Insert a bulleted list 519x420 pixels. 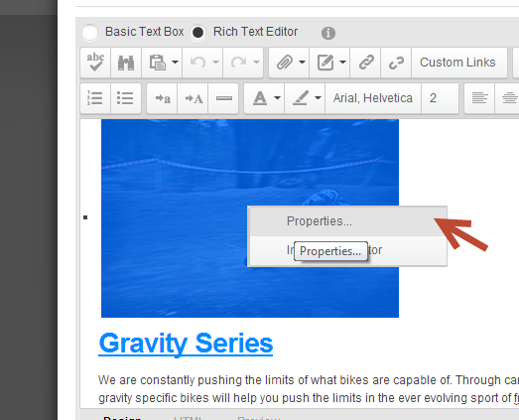point(125,98)
